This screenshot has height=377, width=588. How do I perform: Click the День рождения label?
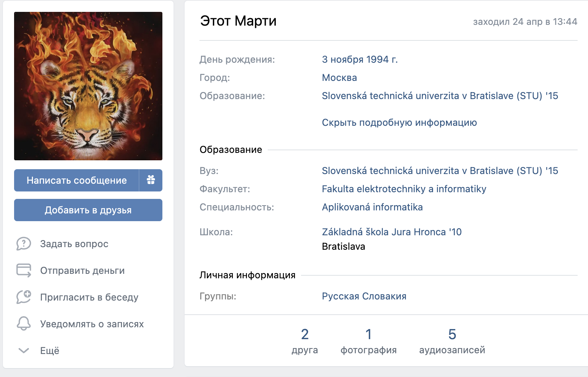pos(237,59)
